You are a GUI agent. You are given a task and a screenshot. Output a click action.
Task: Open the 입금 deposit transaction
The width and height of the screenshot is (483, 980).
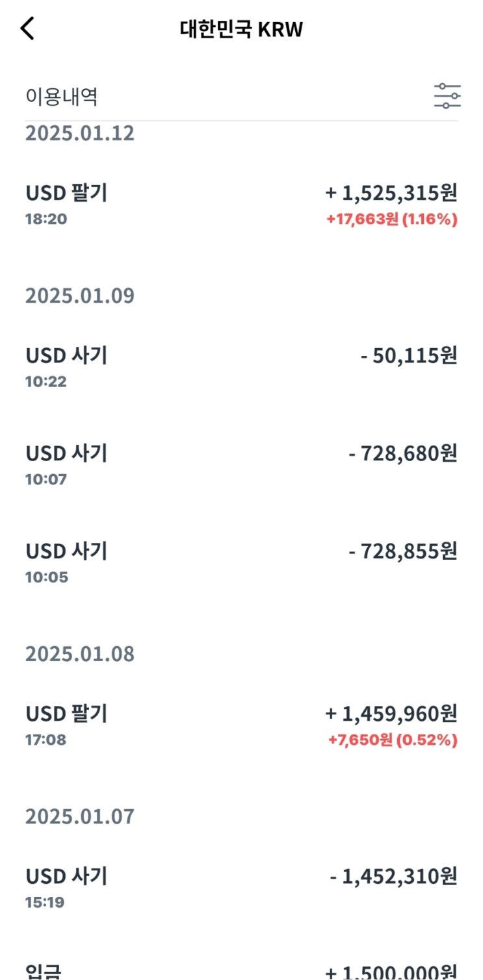(x=43, y=972)
